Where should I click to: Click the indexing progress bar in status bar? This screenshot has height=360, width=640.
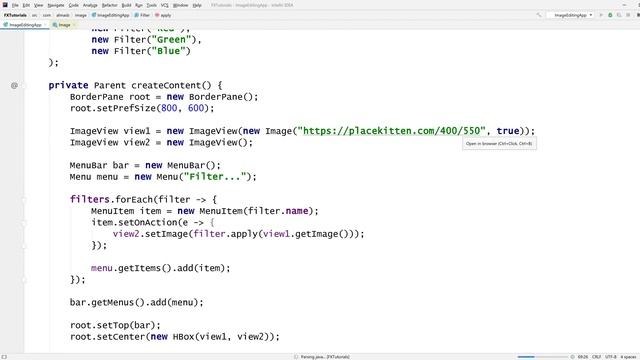pyautogui.click(x=542, y=357)
